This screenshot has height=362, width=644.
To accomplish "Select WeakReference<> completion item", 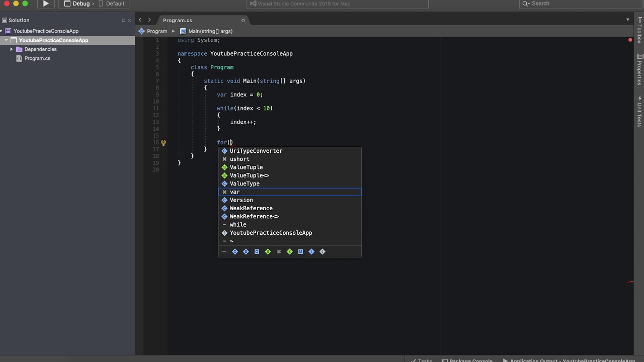I will [x=290, y=216].
